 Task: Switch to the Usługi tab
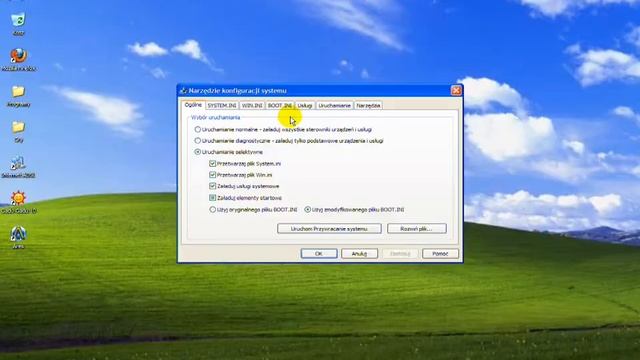pos(304,105)
